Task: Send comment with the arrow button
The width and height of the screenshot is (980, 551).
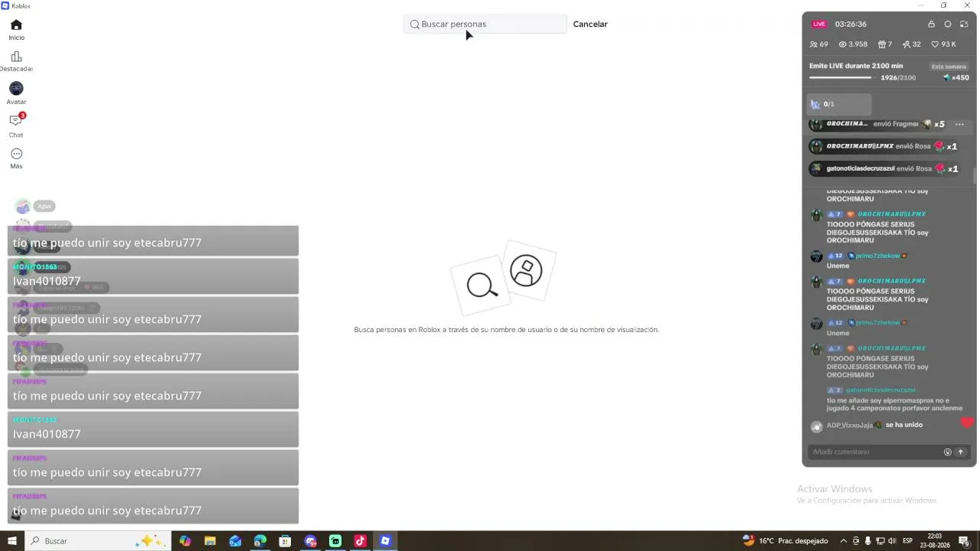Action: point(961,452)
